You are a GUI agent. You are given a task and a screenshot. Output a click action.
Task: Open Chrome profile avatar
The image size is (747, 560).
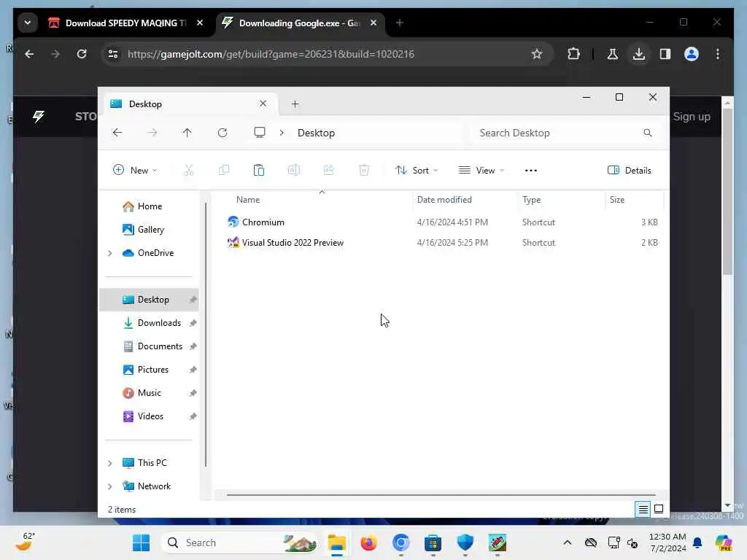[x=692, y=54]
